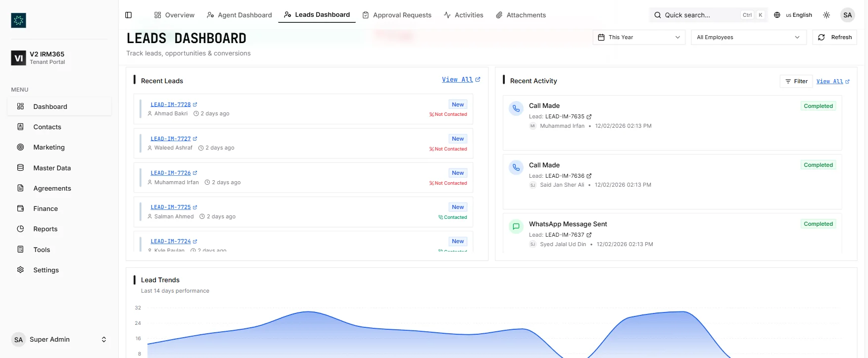Open the LEAD-IM-7725 lead link
The height and width of the screenshot is (358, 868).
pyautogui.click(x=170, y=207)
